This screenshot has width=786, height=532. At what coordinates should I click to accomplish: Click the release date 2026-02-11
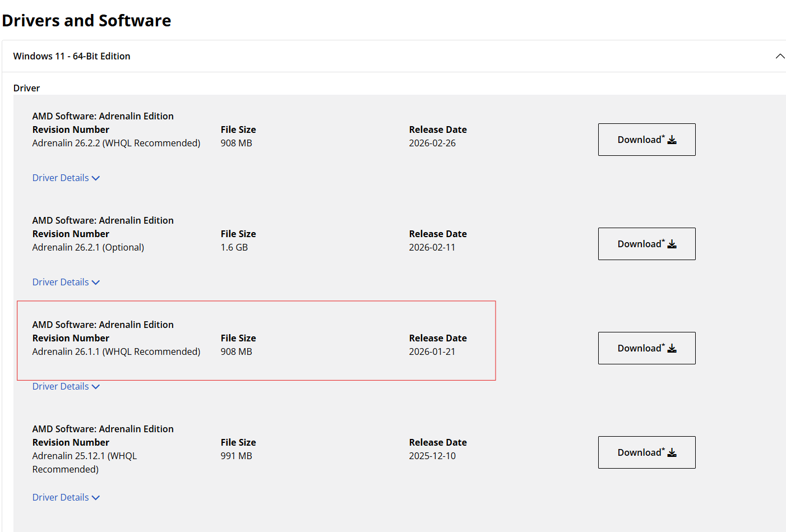click(x=432, y=247)
